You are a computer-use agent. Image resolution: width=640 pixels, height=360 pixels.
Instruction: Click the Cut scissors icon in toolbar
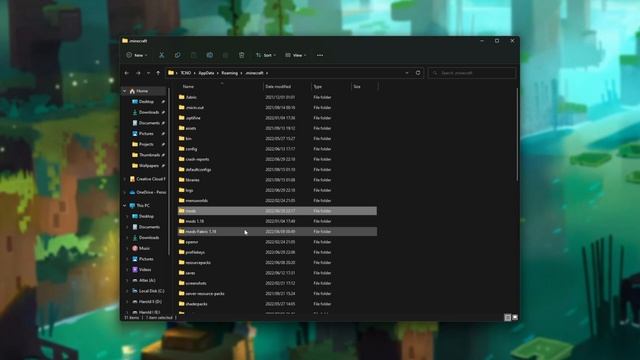click(x=162, y=55)
